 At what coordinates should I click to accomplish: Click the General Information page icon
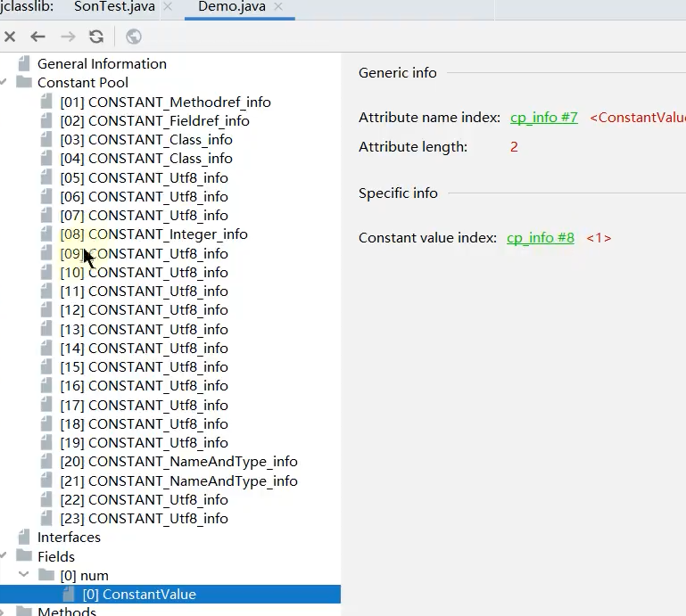point(24,63)
